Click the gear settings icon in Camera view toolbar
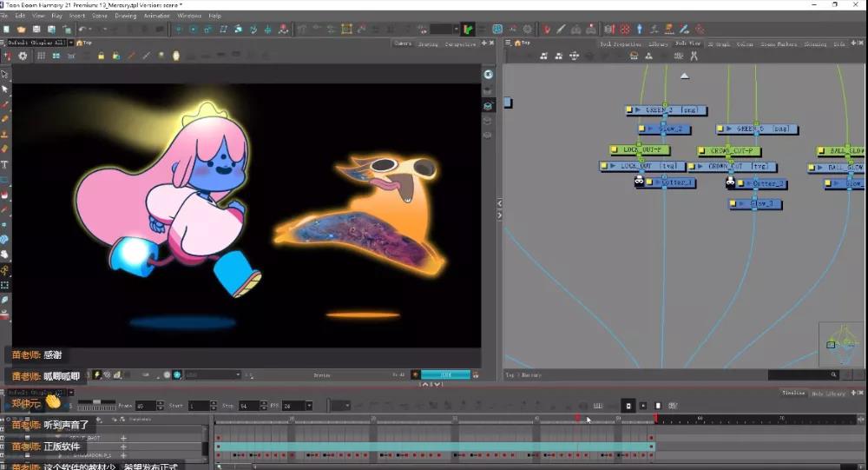Screen dimensions: 868x470 tap(23, 56)
